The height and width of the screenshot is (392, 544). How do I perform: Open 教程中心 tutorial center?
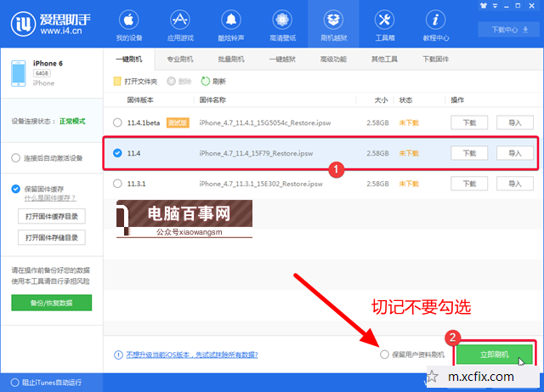pyautogui.click(x=436, y=26)
